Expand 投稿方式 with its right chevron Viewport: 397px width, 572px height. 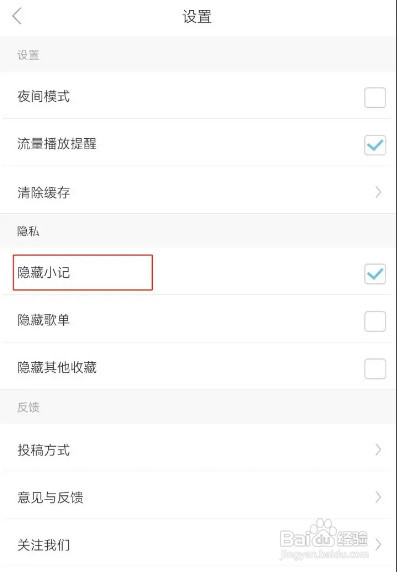[378, 450]
